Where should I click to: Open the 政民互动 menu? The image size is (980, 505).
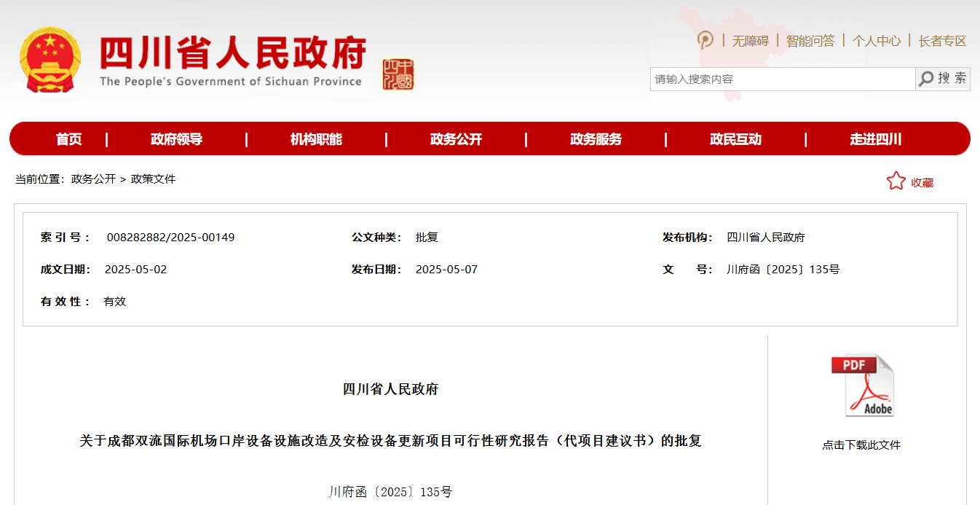(735, 139)
